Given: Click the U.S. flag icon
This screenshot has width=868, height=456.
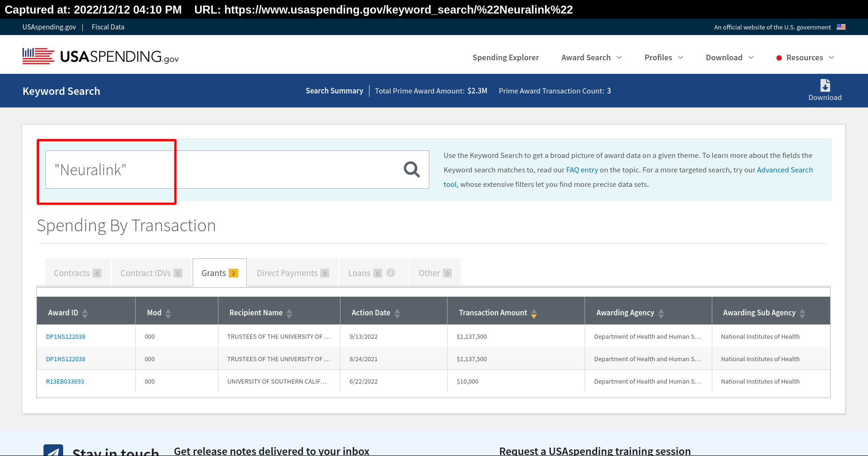Looking at the screenshot, I should (841, 27).
